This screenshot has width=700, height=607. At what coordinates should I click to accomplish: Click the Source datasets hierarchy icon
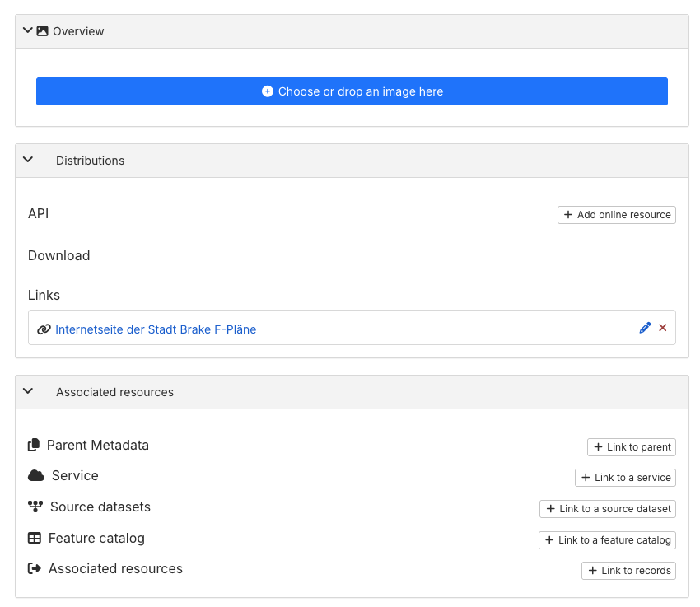tap(35, 507)
